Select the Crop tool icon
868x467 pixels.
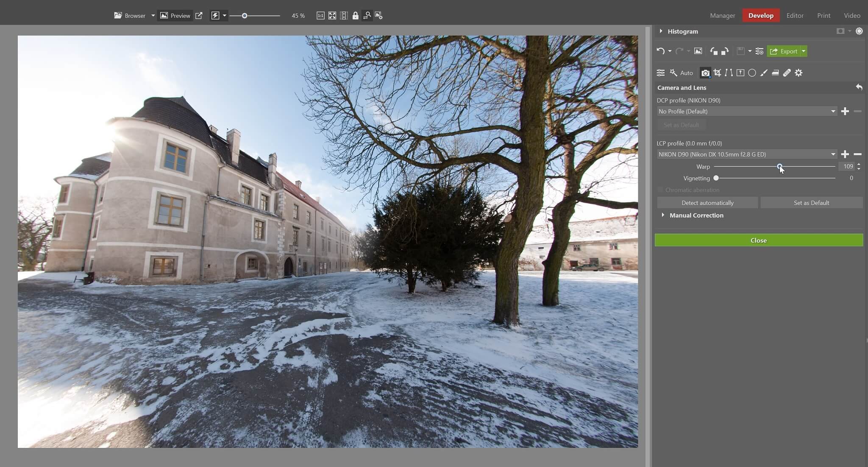pos(717,73)
